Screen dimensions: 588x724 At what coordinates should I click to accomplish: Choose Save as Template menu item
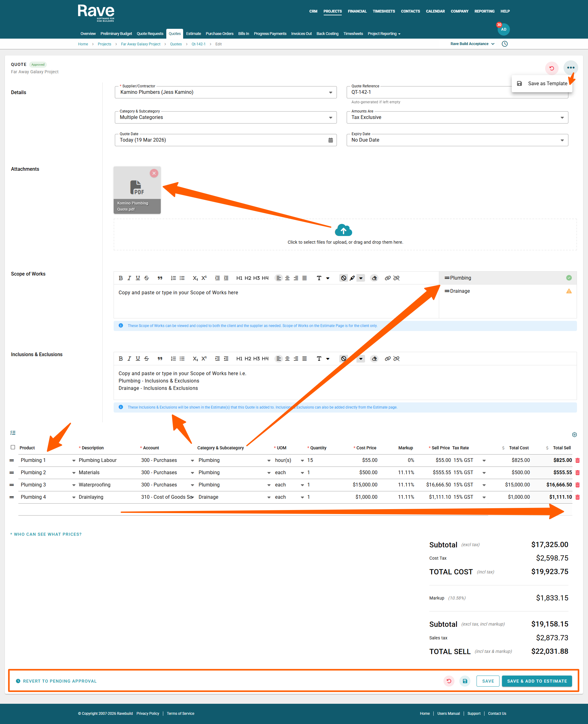[547, 83]
